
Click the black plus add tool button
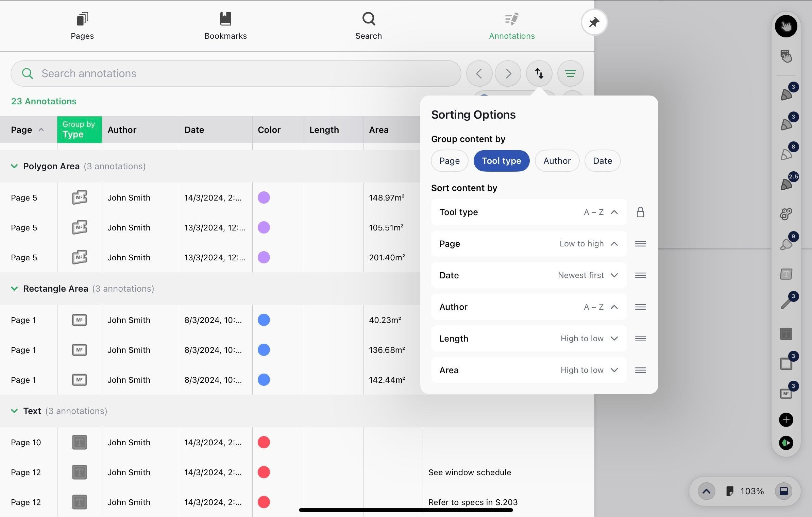(786, 420)
